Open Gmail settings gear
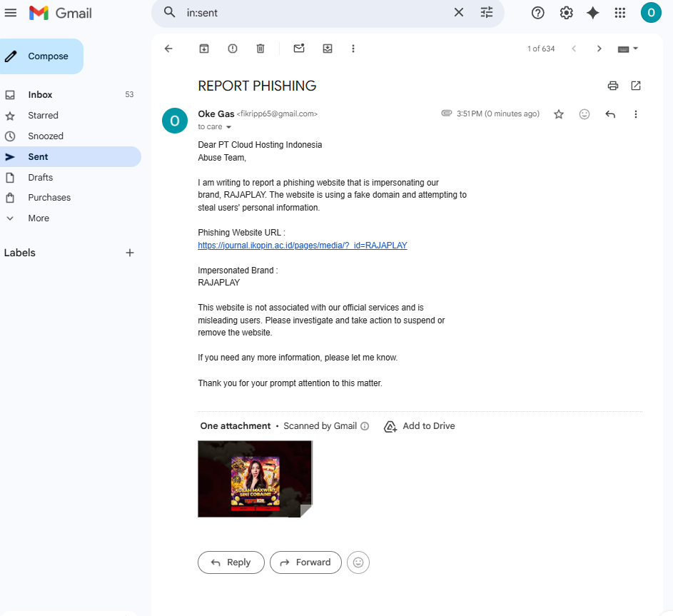 coord(566,13)
